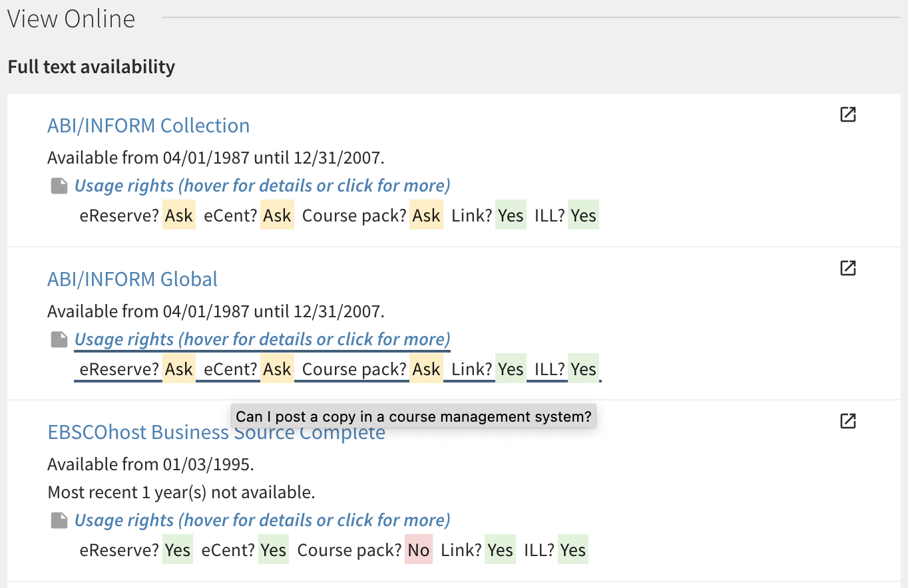Click eCent Ask badge for ABI/INFORM Collection
Image resolution: width=908 pixels, height=588 pixels.
point(277,216)
